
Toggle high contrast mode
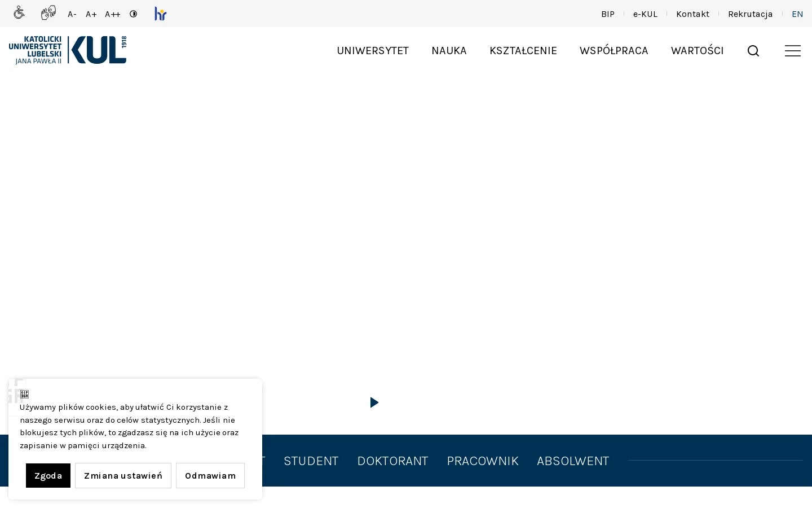[x=134, y=14]
